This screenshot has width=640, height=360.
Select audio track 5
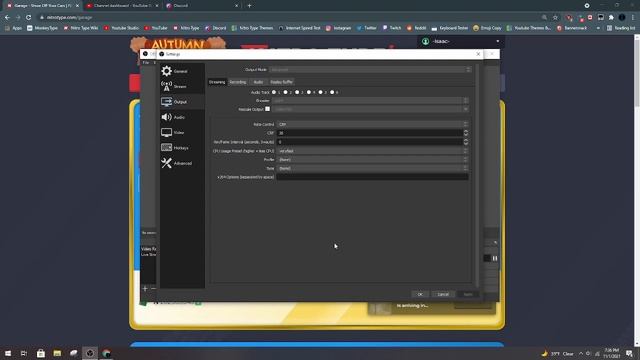[x=320, y=92]
